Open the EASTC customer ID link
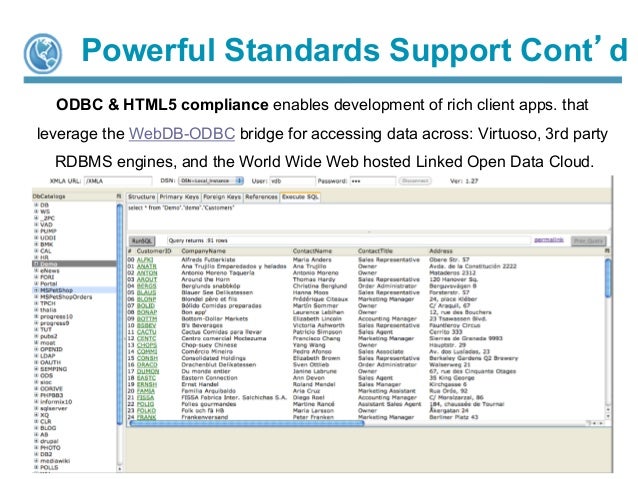Image resolution: width=638 pixels, height=479 pixels. click(146, 378)
